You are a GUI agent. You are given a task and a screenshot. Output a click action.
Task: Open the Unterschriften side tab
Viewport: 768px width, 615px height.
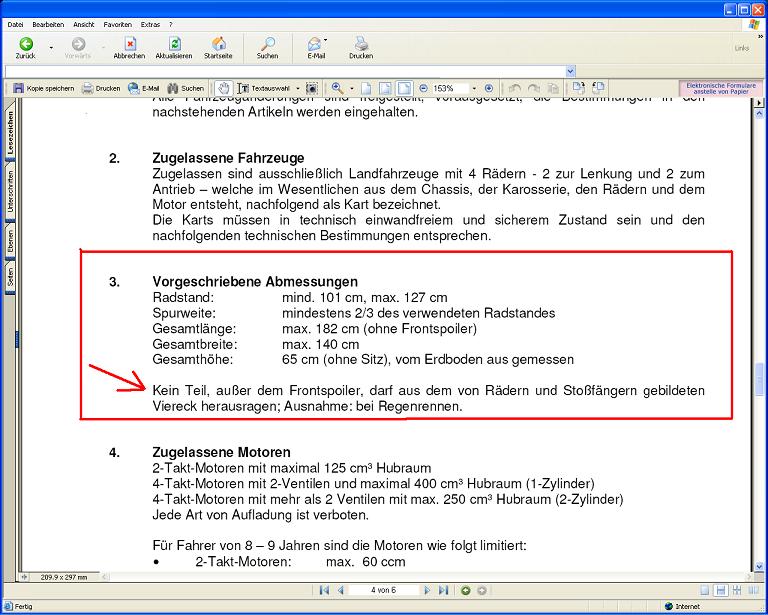pos(10,191)
